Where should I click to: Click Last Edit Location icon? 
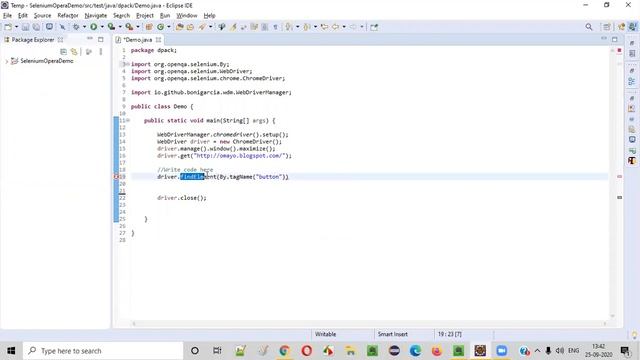click(324, 27)
